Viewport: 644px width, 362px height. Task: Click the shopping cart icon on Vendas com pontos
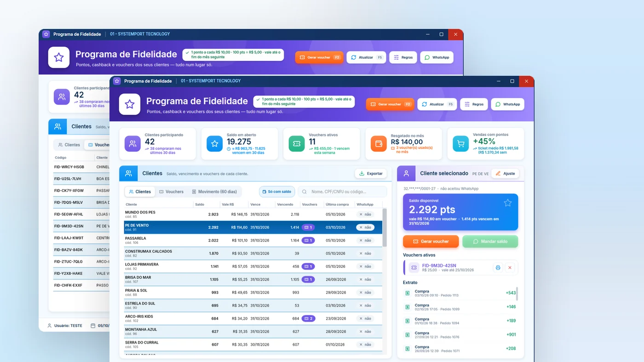460,144
